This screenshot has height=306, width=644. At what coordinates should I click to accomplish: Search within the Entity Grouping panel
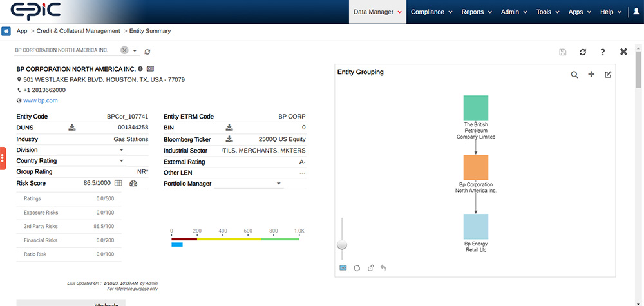tap(574, 75)
